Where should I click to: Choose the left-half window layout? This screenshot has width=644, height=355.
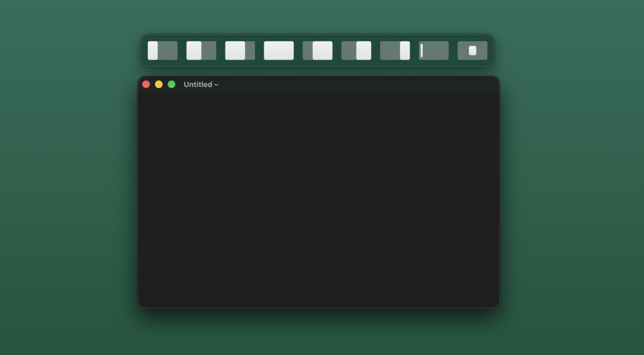point(201,51)
